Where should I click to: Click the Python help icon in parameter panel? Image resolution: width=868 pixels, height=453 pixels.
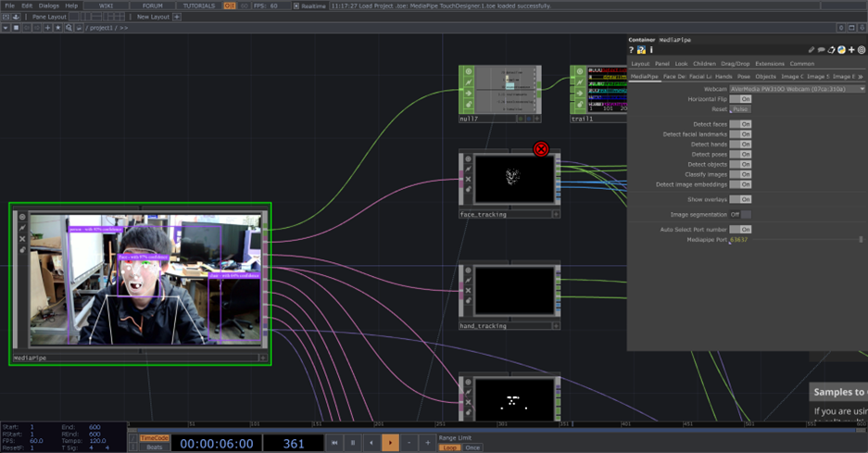[x=641, y=50]
